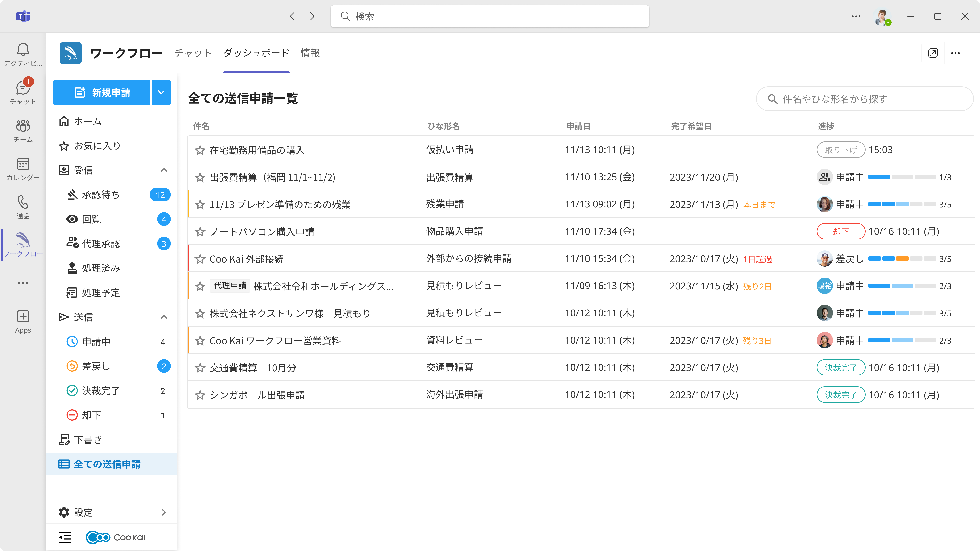Switch to the 情報 tab

(310, 53)
